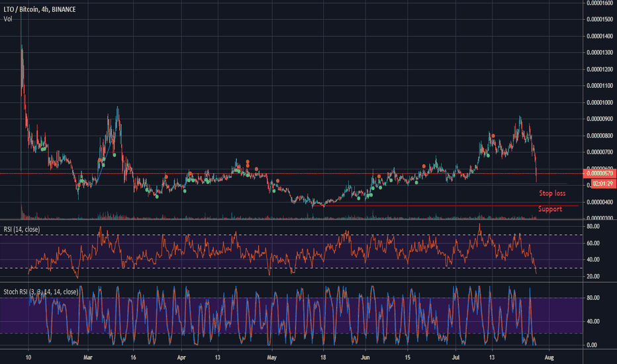
Task: Click the Vol indicator label
Action: (8, 19)
